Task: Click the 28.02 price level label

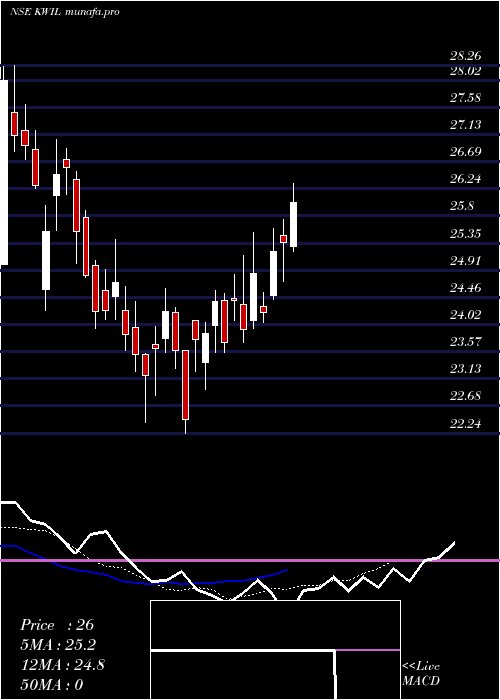Action: pos(465,71)
